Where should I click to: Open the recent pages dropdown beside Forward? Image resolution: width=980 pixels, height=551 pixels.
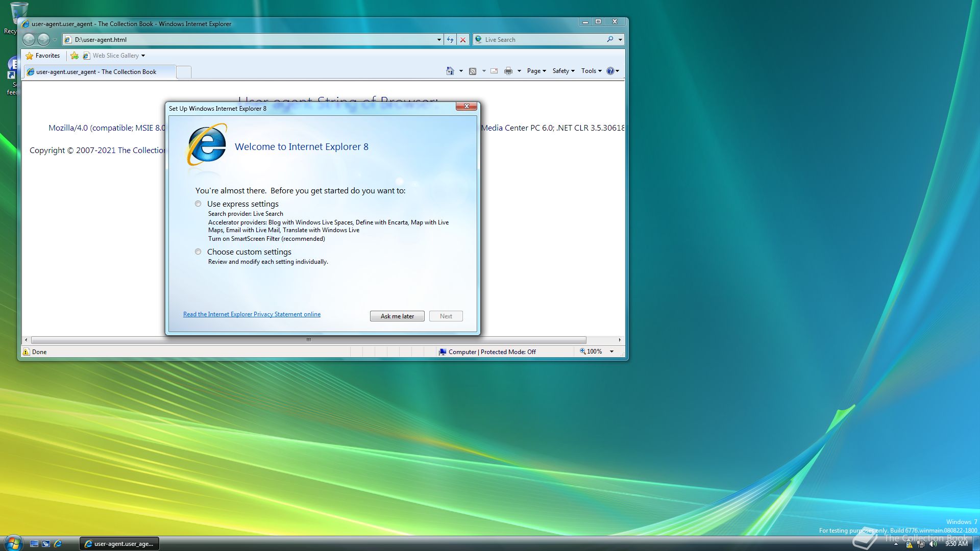(x=55, y=40)
